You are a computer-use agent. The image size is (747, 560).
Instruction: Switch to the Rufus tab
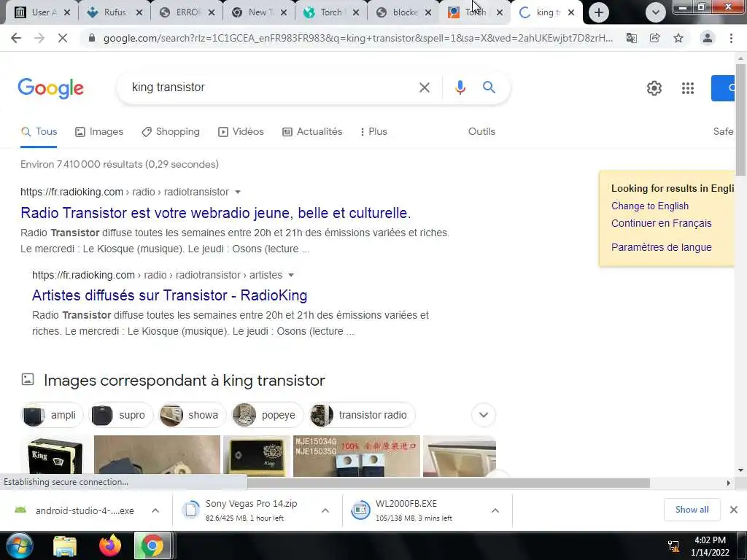click(x=113, y=13)
